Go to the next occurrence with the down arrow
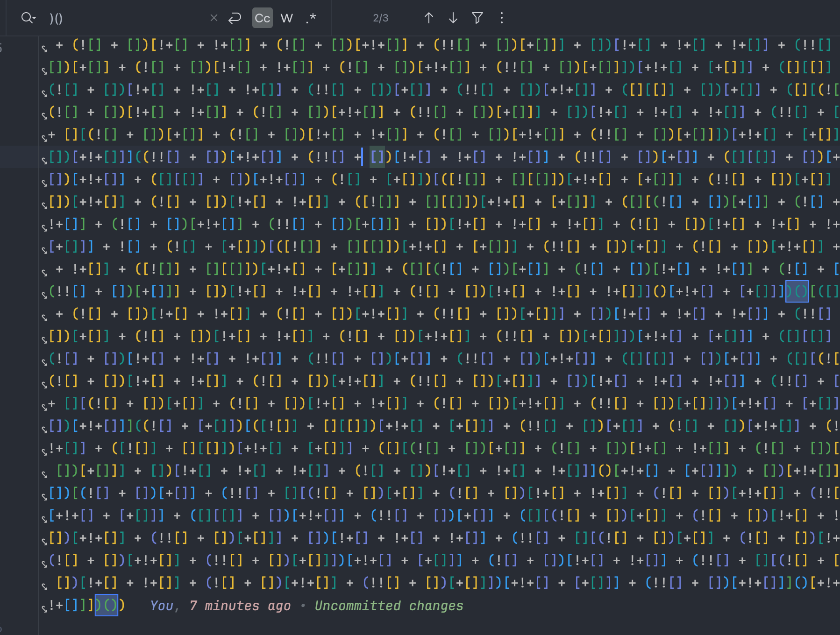Image resolution: width=840 pixels, height=635 pixels. click(453, 18)
